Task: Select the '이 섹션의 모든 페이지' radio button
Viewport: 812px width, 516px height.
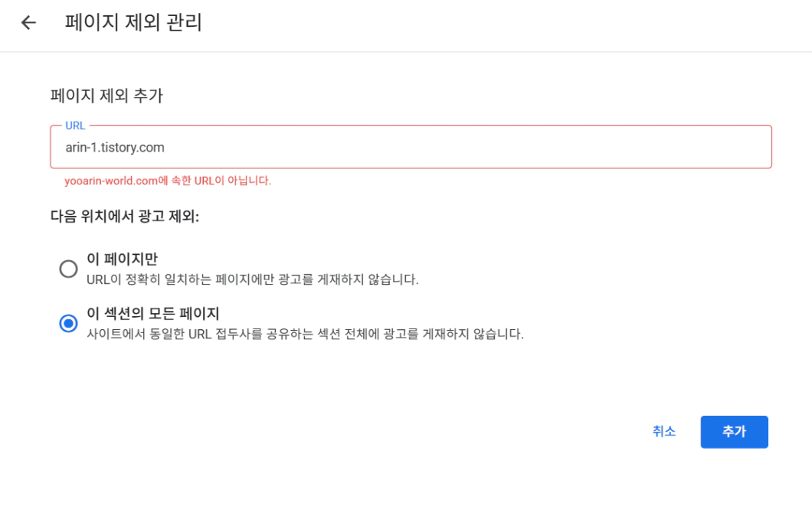Action: pyautogui.click(x=69, y=324)
